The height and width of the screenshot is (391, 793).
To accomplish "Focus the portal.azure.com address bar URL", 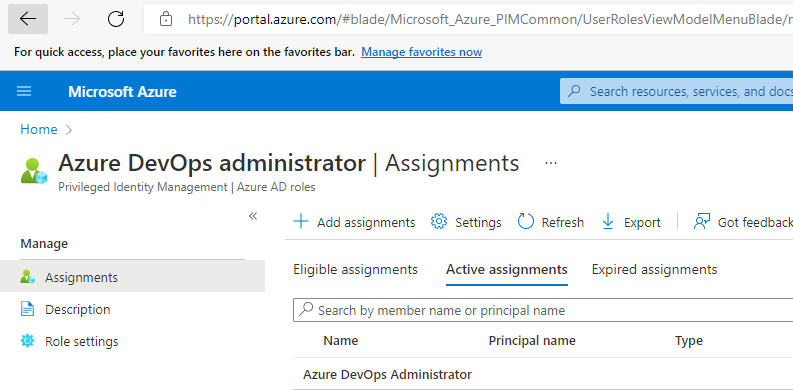I will coord(490,20).
